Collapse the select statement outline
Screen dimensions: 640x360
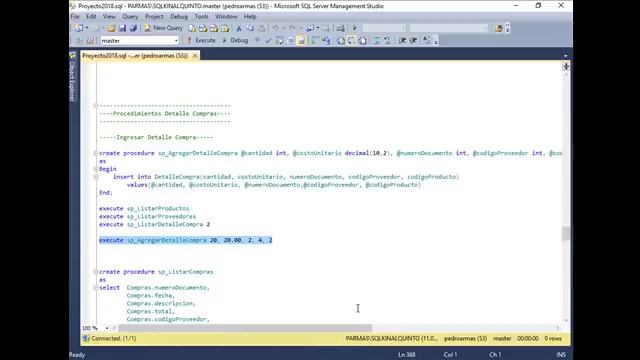tap(96, 288)
